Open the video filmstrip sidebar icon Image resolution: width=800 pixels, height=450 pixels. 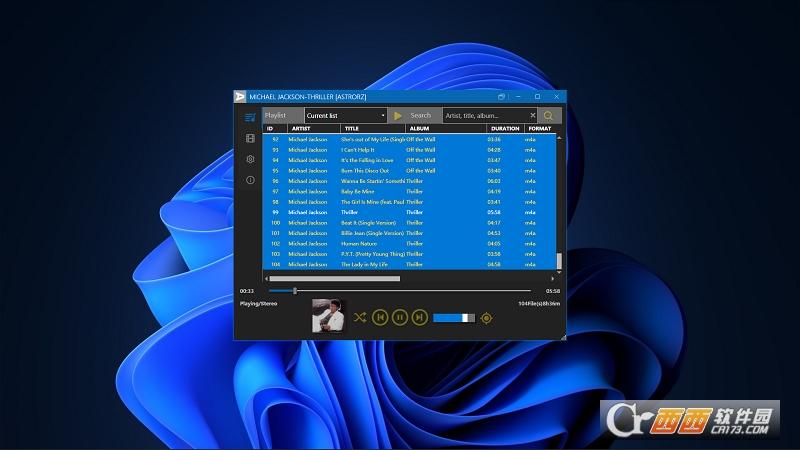[250, 138]
